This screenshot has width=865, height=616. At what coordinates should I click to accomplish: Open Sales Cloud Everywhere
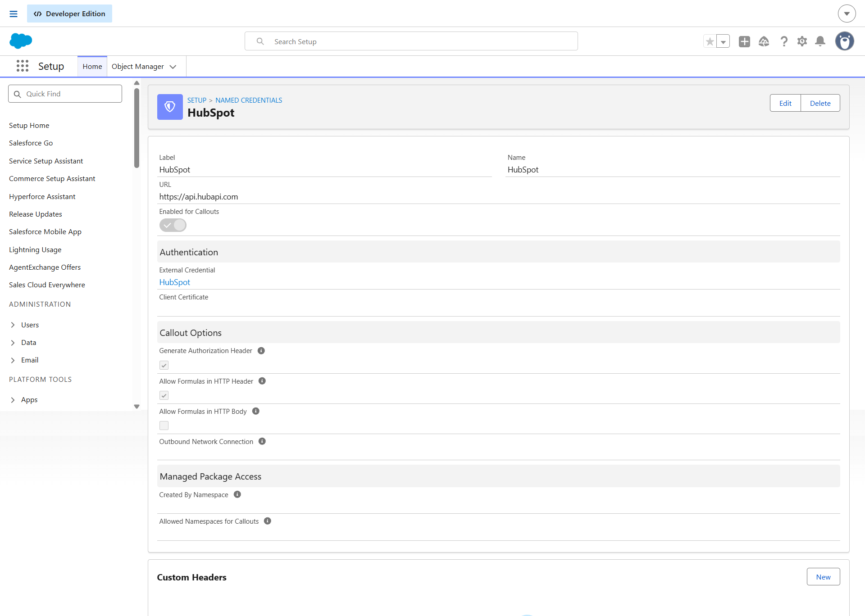(x=47, y=285)
